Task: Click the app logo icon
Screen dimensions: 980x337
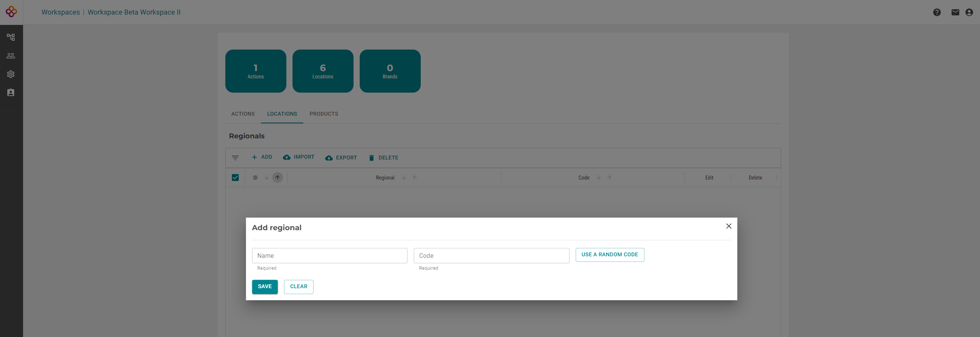Action: tap(11, 12)
